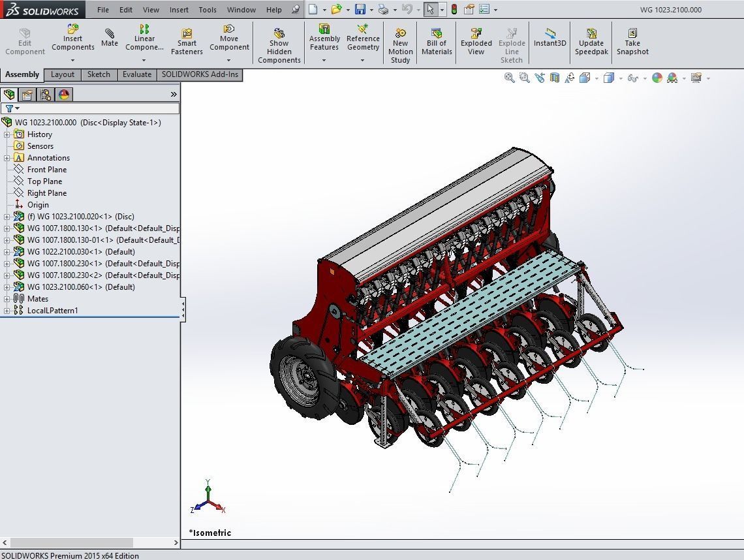Open the Window menu

point(241,10)
